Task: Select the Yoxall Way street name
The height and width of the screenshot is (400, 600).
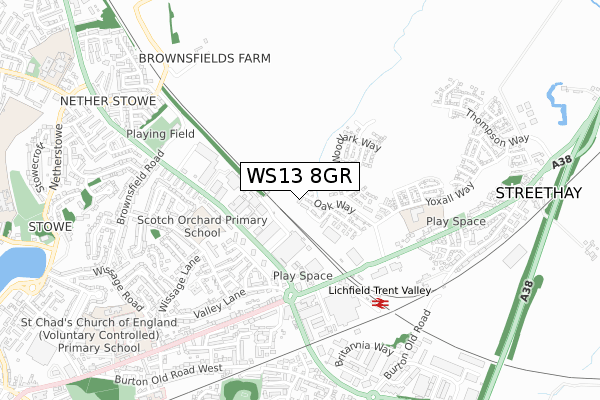Action: pyautogui.click(x=450, y=194)
